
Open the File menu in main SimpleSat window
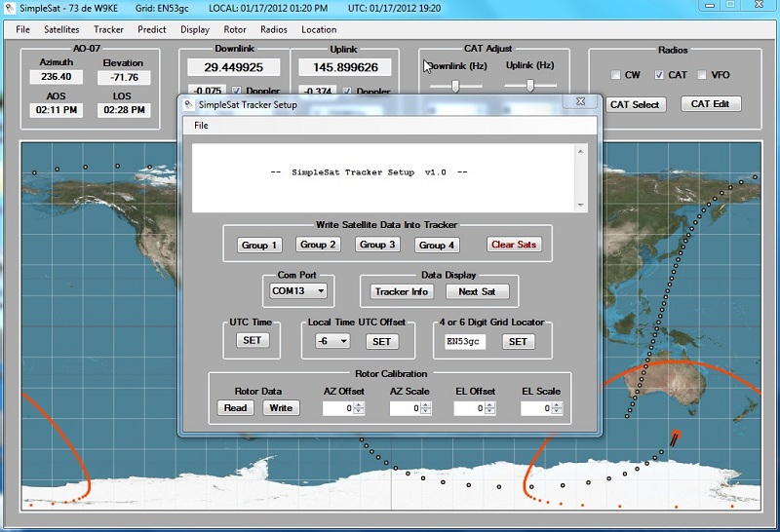(22, 29)
